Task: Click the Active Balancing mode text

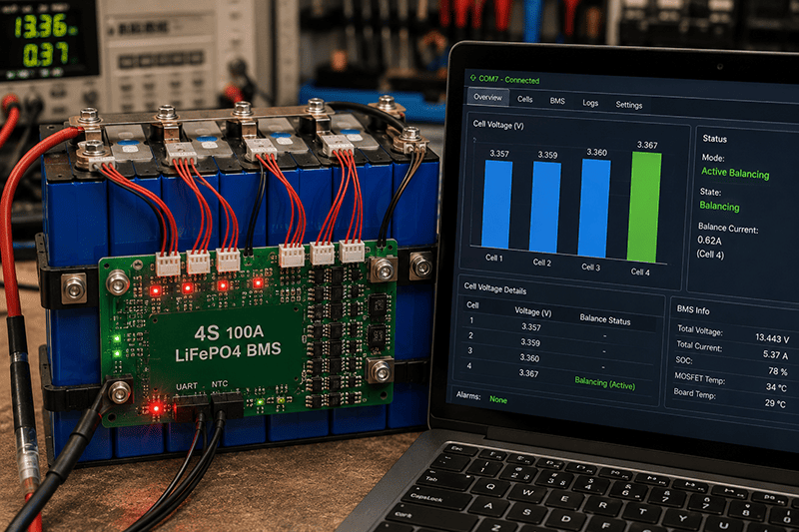Action: 735,173
